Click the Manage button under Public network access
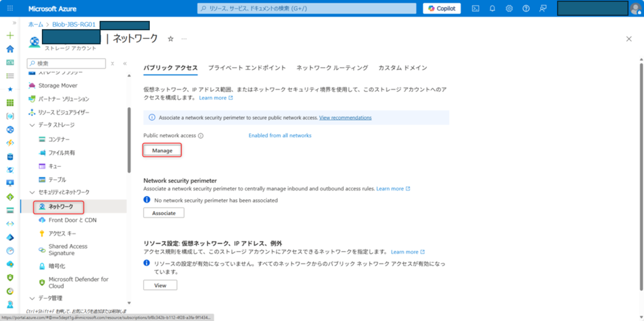The width and height of the screenshot is (644, 321). point(162,150)
